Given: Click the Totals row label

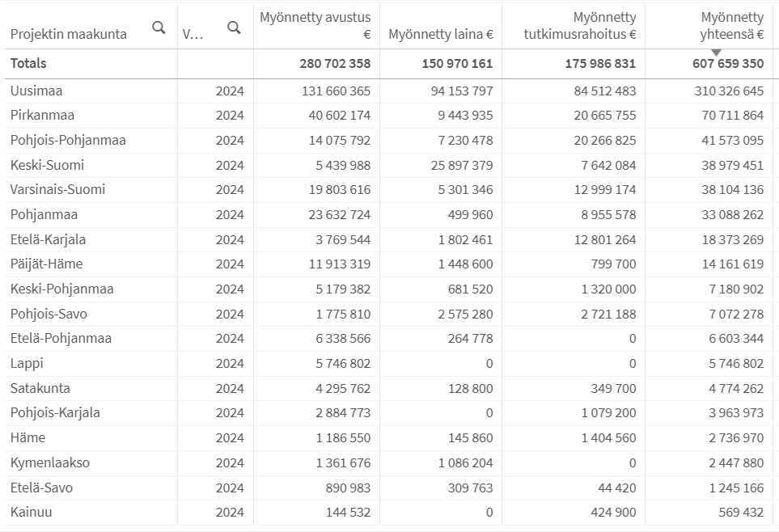Looking at the screenshot, I should (x=28, y=64).
